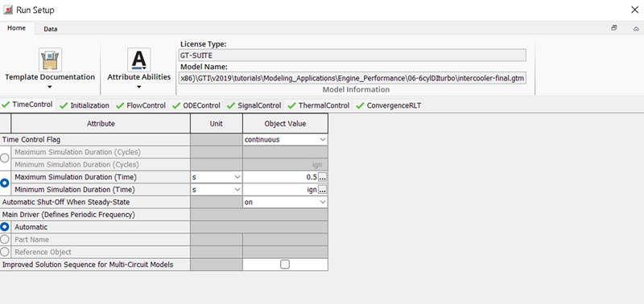Screen dimensions: 644x304
Task: Open the SignalControl tab
Action: click(254, 105)
